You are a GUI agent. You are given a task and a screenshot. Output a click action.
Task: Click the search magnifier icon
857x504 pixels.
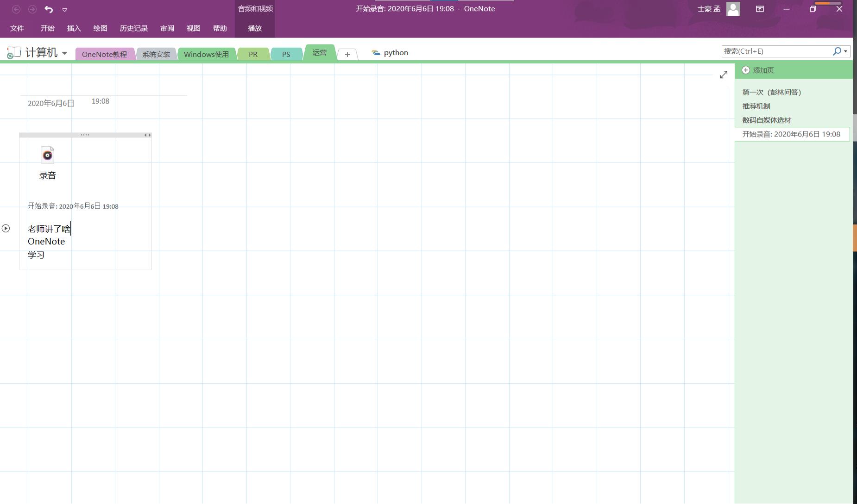837,51
